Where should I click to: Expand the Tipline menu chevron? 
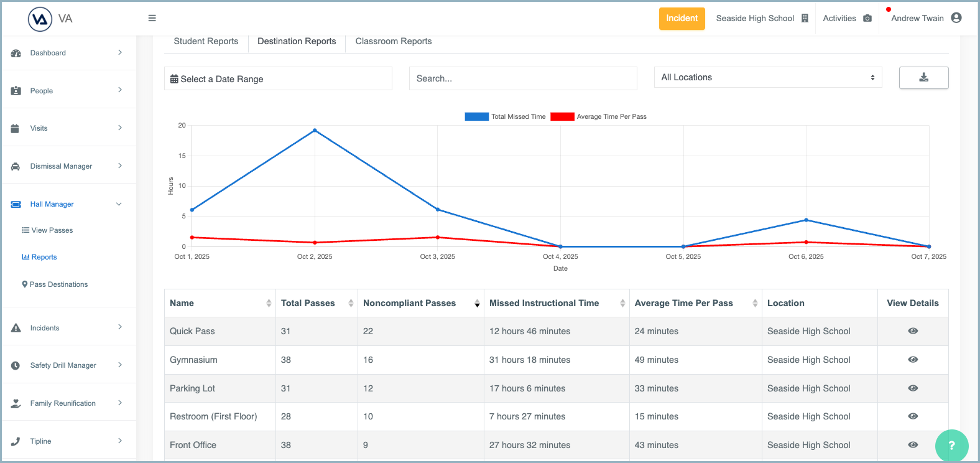coord(120,441)
